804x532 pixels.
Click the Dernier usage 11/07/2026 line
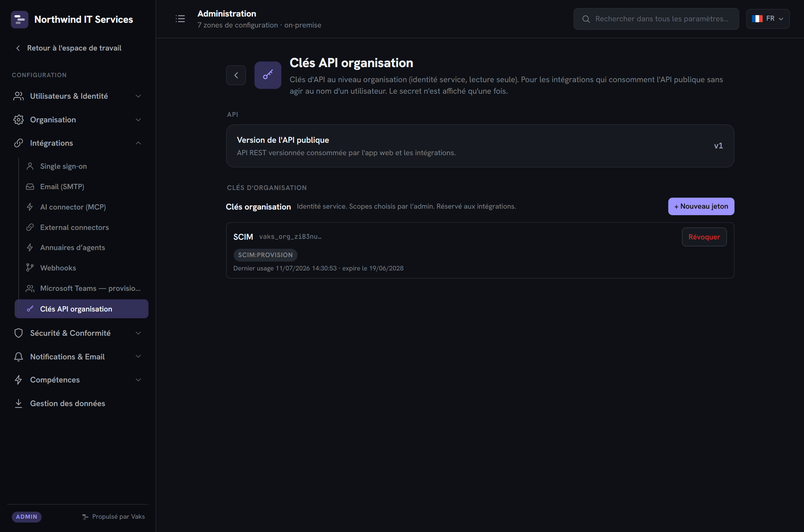pos(318,268)
